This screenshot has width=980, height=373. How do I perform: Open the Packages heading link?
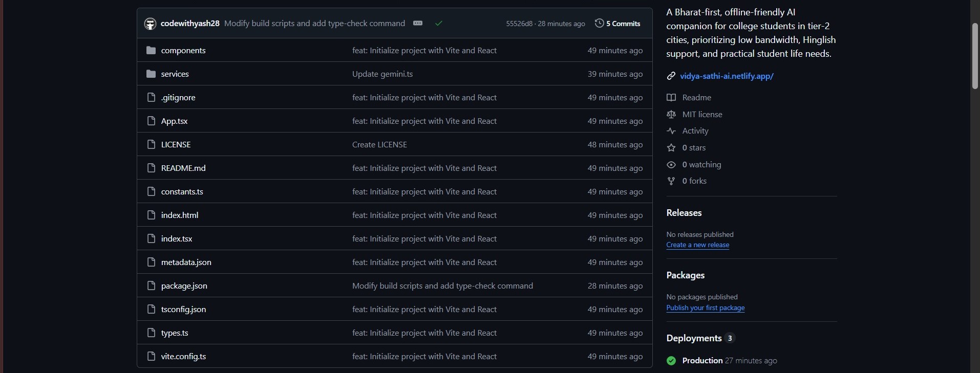coord(686,275)
